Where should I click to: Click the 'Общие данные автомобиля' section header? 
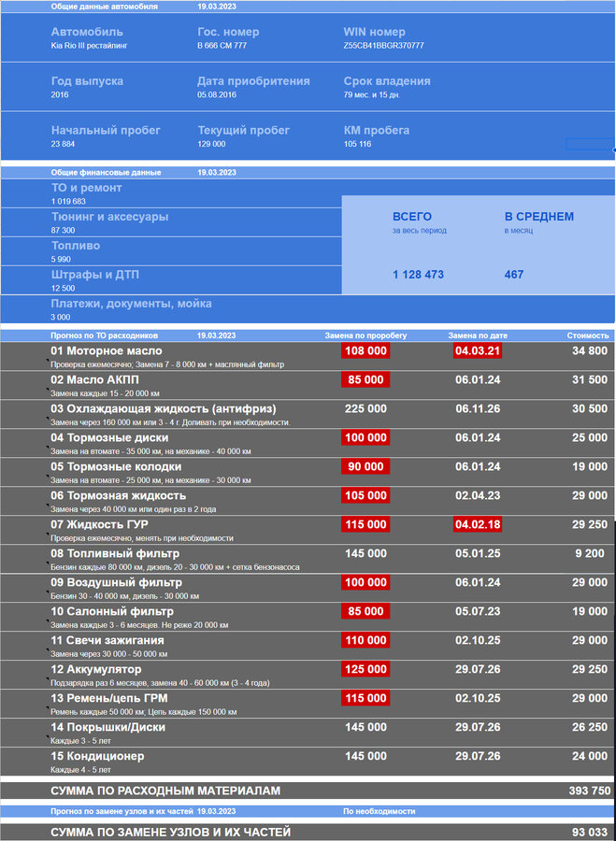click(x=104, y=7)
